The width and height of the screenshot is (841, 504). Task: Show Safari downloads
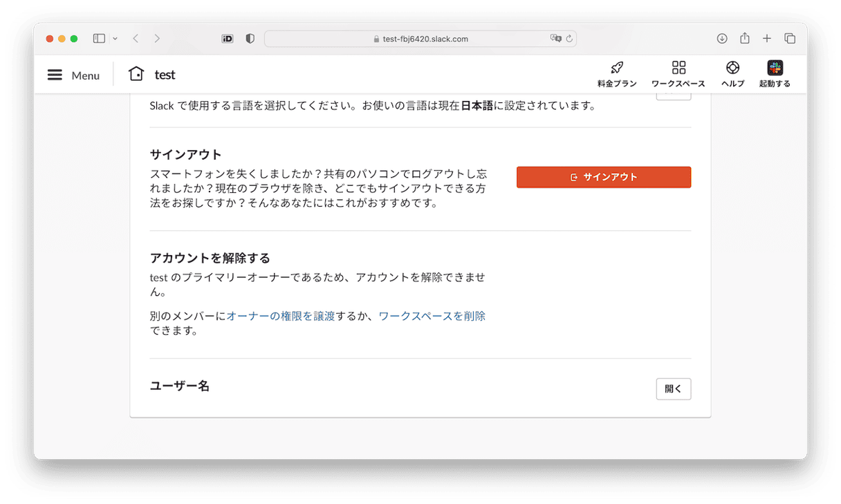722,39
